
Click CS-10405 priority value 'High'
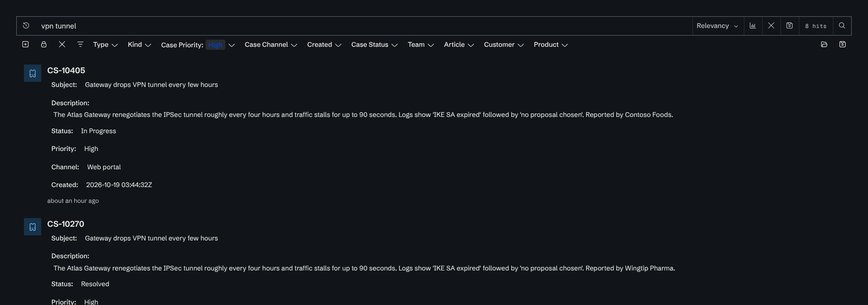[91, 149]
